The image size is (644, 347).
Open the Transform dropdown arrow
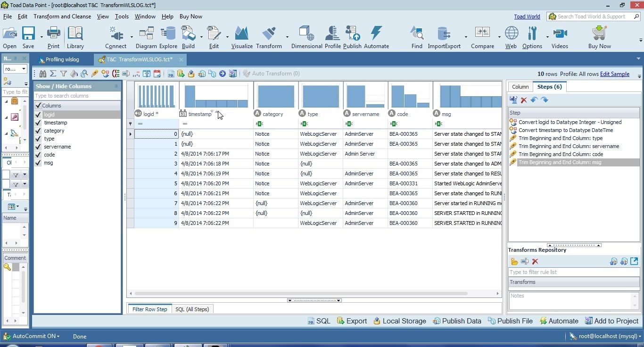[x=287, y=37]
